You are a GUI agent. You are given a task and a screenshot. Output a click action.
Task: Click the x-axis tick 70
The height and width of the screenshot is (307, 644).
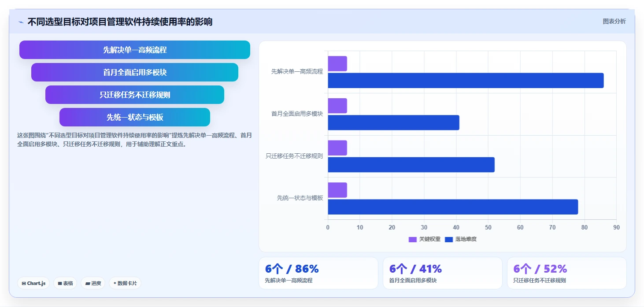point(552,227)
